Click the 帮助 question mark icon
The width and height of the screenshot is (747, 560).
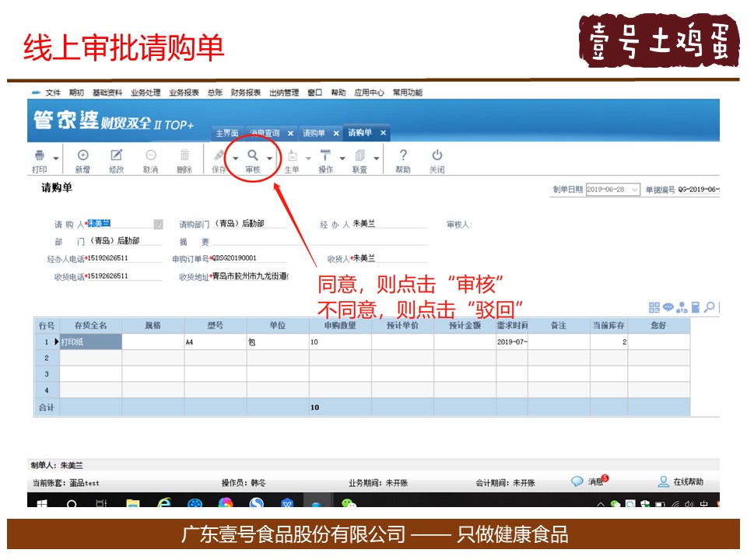[x=403, y=156]
